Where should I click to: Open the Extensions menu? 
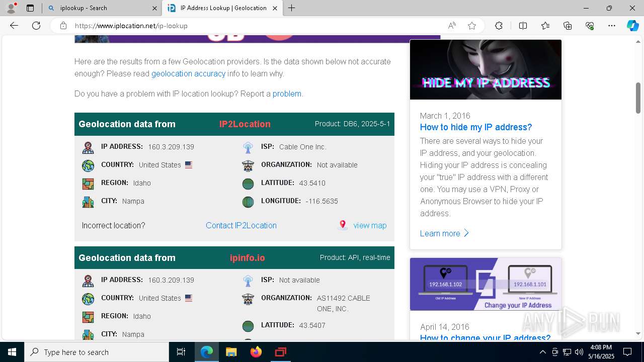click(x=499, y=26)
